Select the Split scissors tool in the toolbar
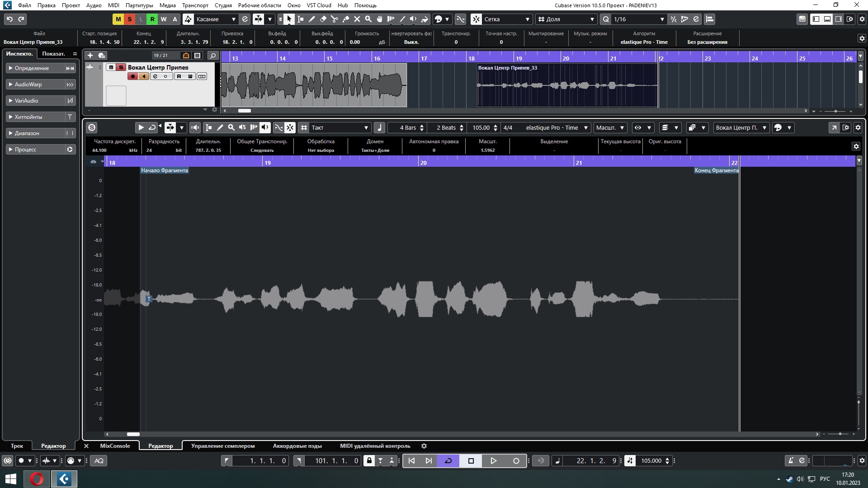 point(334,19)
